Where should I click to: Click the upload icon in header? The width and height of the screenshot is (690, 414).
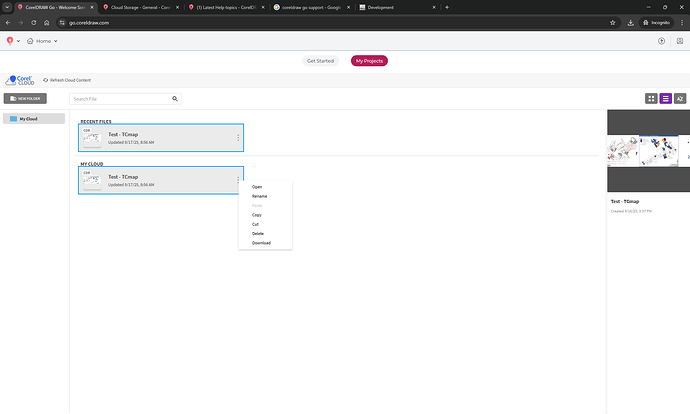click(x=662, y=41)
